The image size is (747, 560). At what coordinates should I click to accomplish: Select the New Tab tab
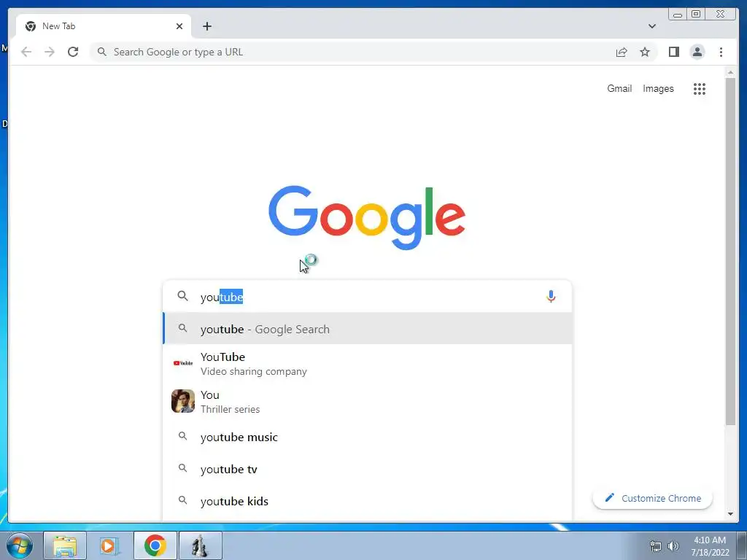(x=104, y=26)
